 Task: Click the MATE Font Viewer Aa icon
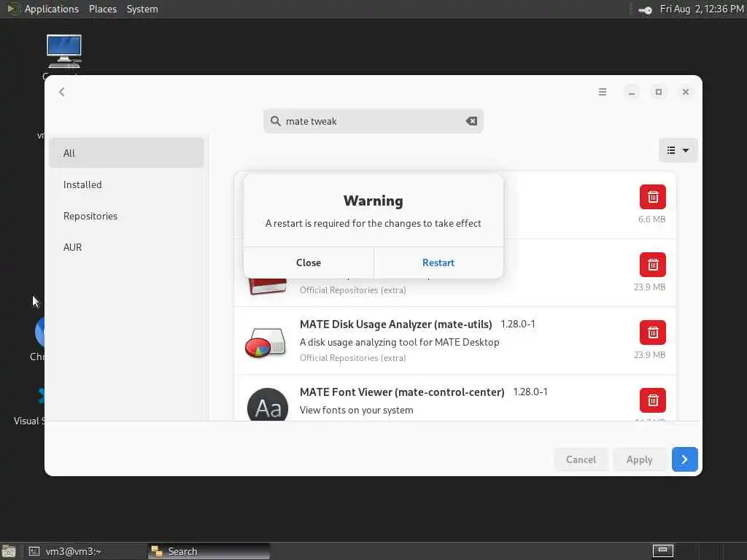(268, 405)
